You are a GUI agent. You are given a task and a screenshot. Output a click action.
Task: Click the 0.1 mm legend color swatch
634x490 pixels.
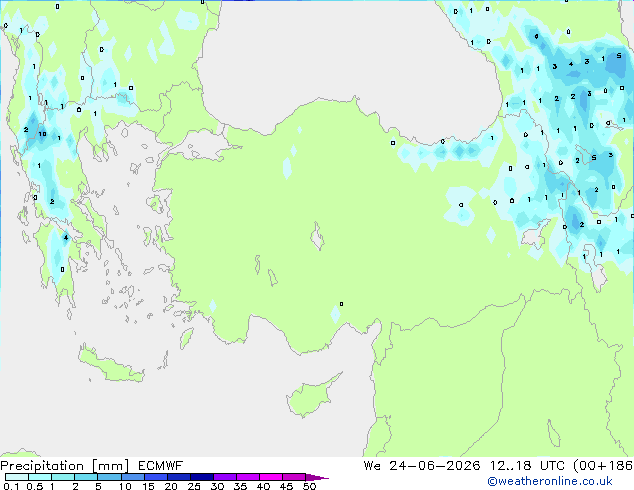pos(17,477)
